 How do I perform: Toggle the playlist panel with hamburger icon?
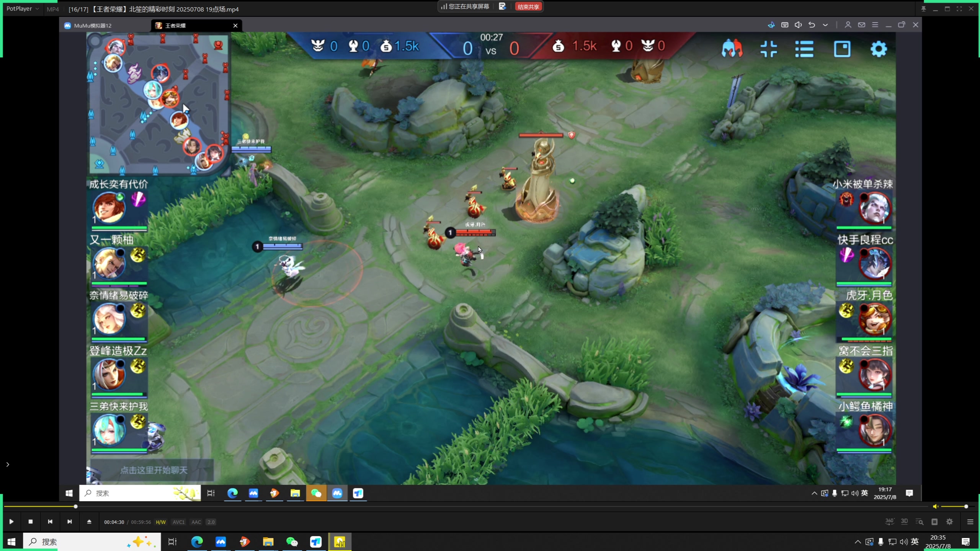point(970,522)
